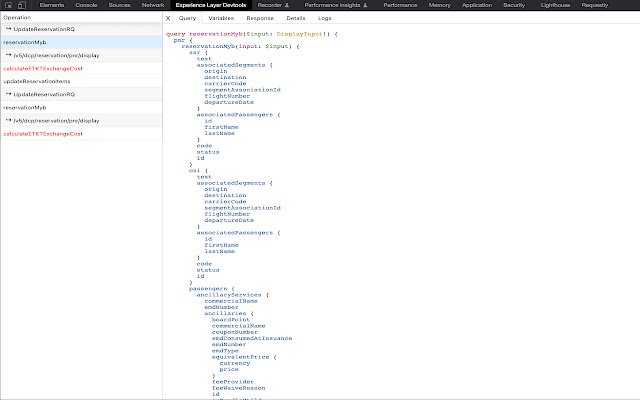Toggle the device toolbar icon
Image resolution: width=640 pixels, height=400 pixels.
(x=22, y=5)
